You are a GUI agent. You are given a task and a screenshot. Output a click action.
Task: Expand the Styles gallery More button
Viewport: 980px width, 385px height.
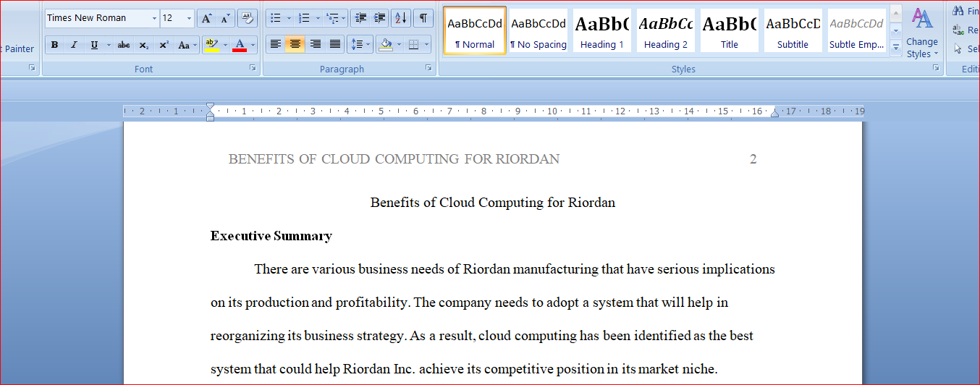pyautogui.click(x=896, y=48)
